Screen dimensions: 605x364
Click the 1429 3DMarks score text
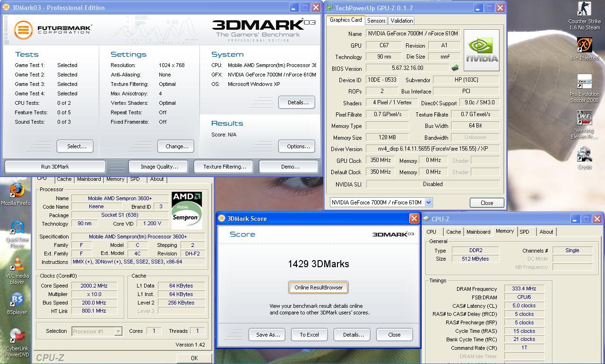[319, 264]
